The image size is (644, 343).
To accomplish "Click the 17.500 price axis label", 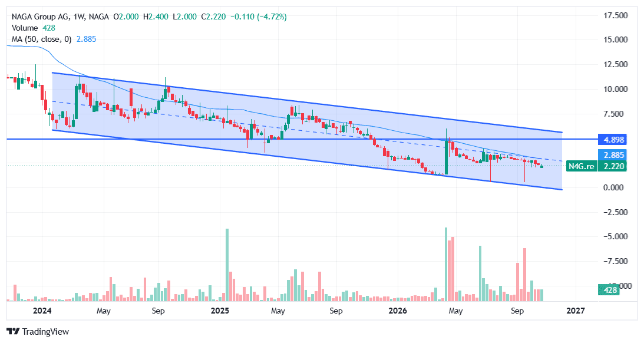I will pos(615,15).
